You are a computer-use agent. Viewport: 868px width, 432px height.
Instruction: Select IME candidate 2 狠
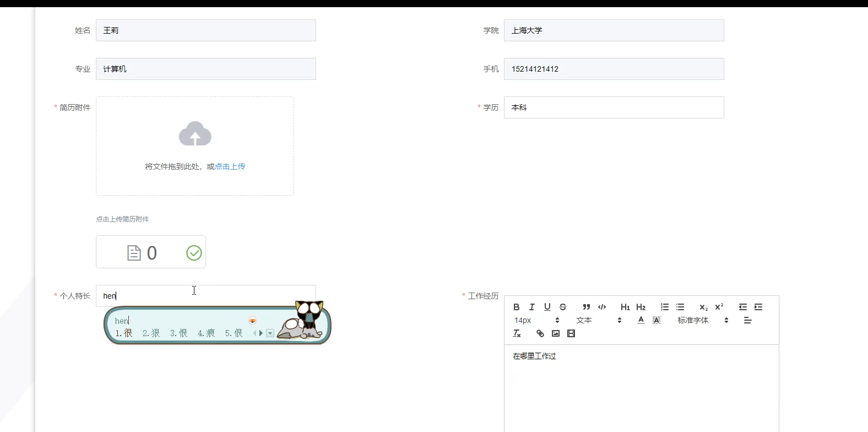(x=151, y=333)
